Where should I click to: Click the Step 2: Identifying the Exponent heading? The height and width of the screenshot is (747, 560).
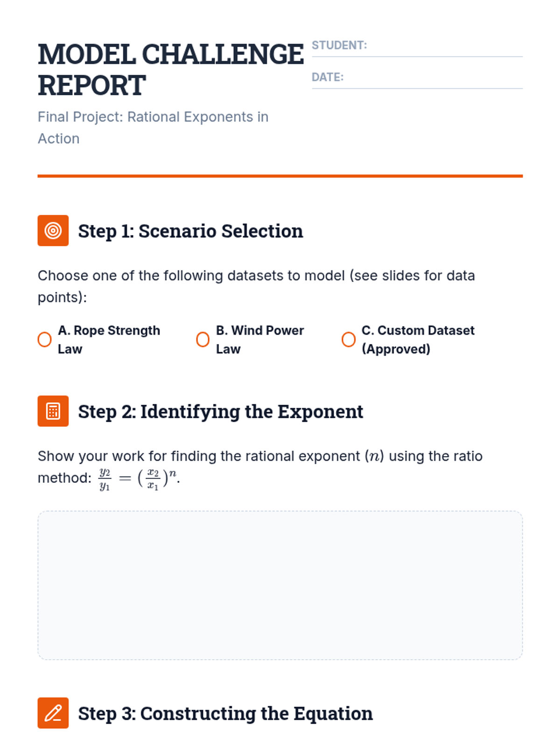[220, 412]
